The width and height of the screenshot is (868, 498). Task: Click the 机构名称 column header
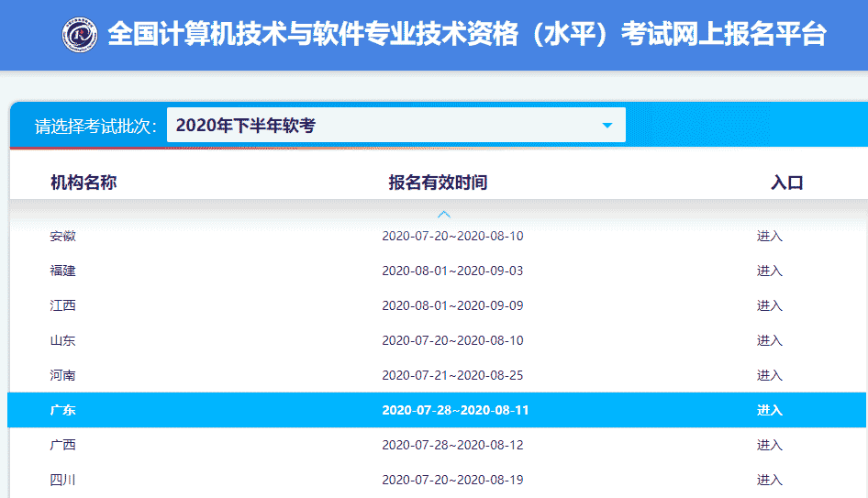(83, 183)
